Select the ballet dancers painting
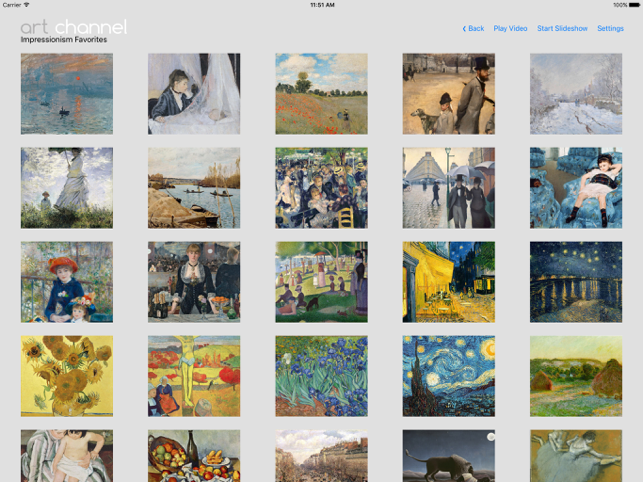The width and height of the screenshot is (643, 482). tap(576, 456)
